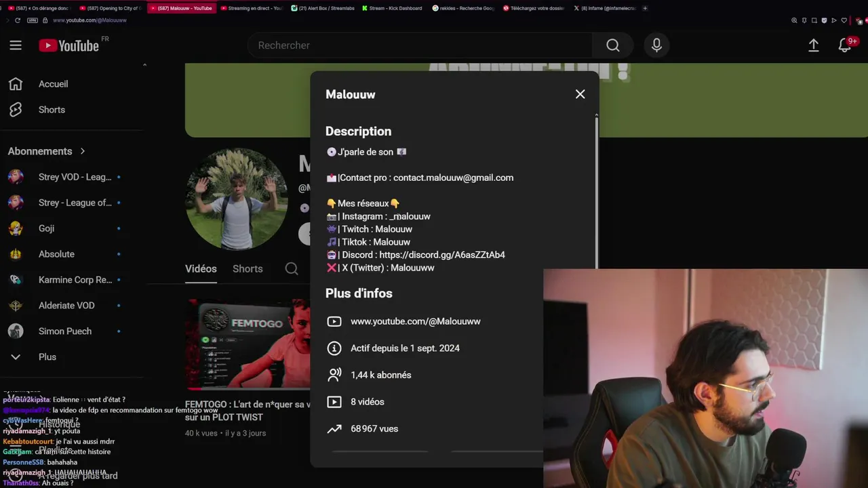Screen dimensions: 868x488
Task: Switch to Téléchargez votre dossier tab
Action: pos(534,8)
